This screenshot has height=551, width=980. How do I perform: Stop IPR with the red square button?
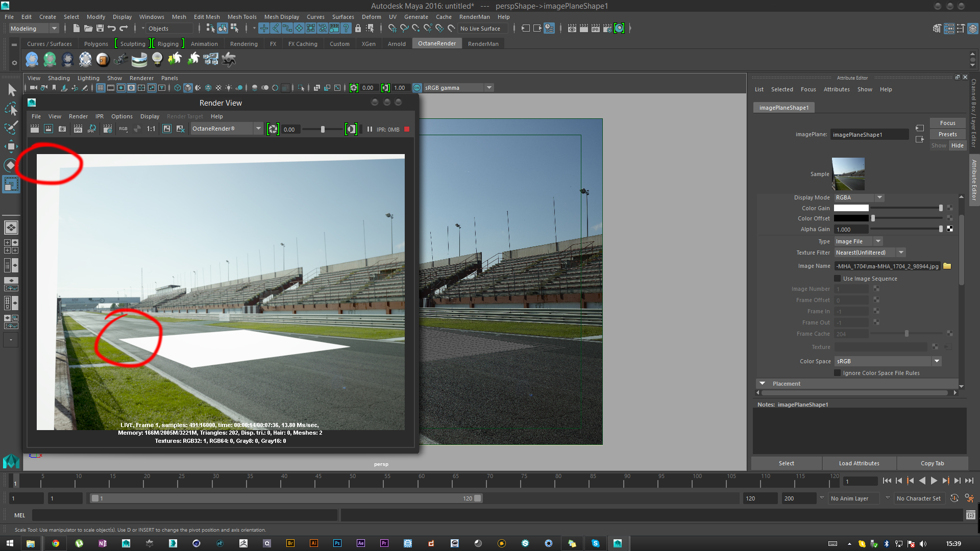click(407, 130)
